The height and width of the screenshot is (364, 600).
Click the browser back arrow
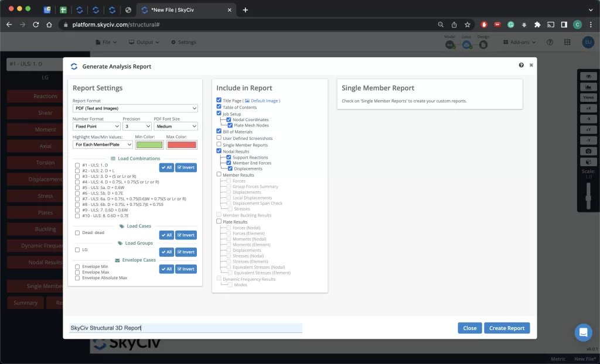point(9,25)
